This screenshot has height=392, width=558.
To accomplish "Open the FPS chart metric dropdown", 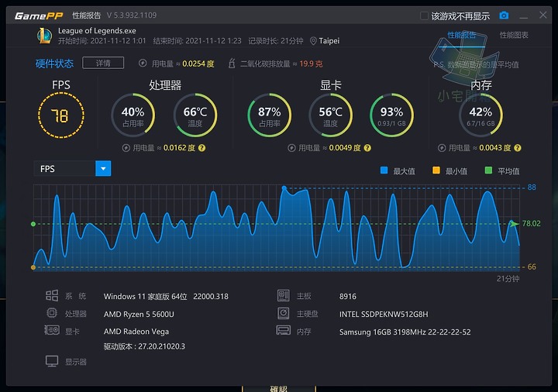I will (103, 169).
